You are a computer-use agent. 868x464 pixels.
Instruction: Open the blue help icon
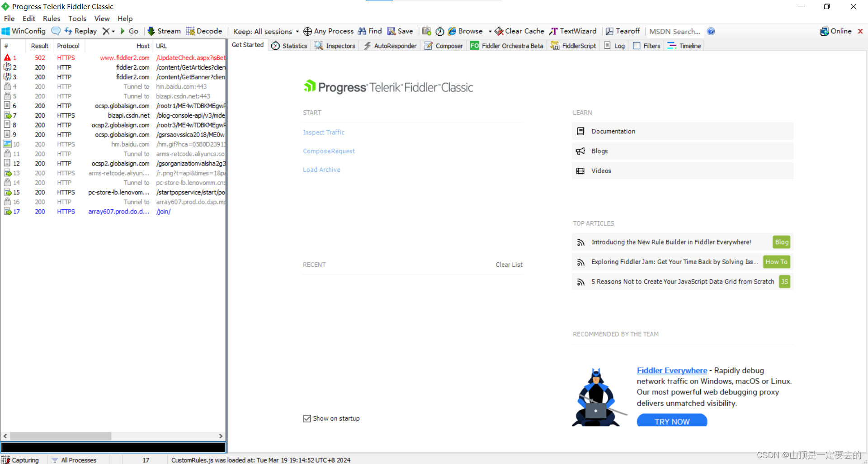pyautogui.click(x=711, y=31)
